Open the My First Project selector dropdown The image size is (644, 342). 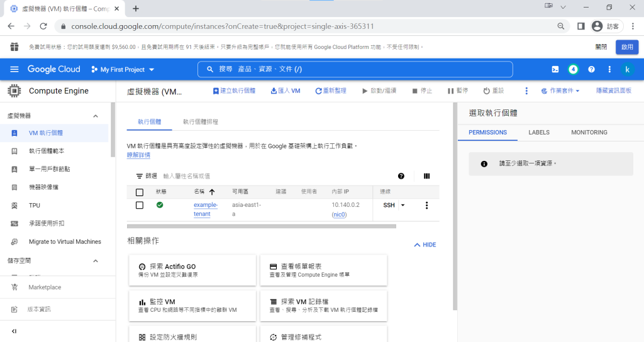coord(123,69)
